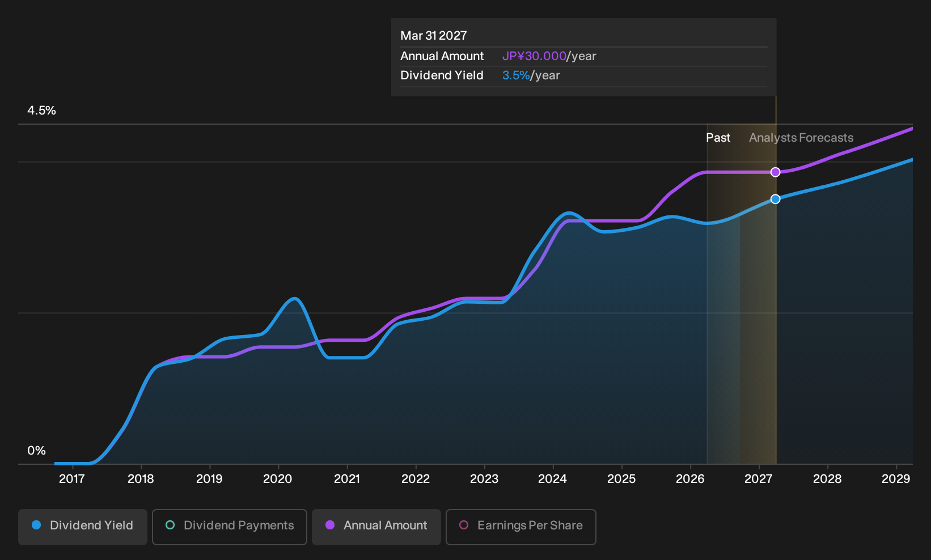Enable the Dividend Payments series

[230, 527]
